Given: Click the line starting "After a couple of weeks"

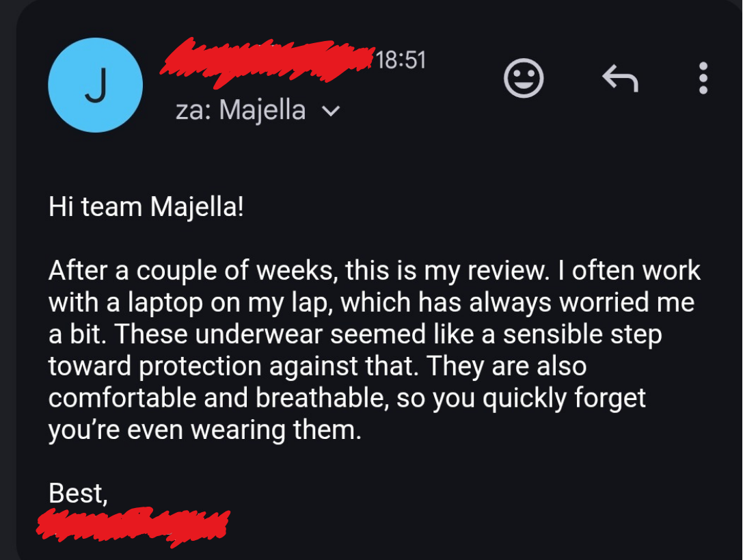Looking at the screenshot, I should (x=375, y=271).
